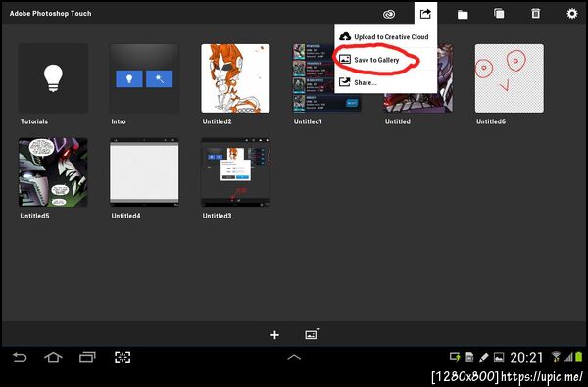Click the screen sync tray icon
Viewport: 588px width, 387px height.
pos(455,357)
